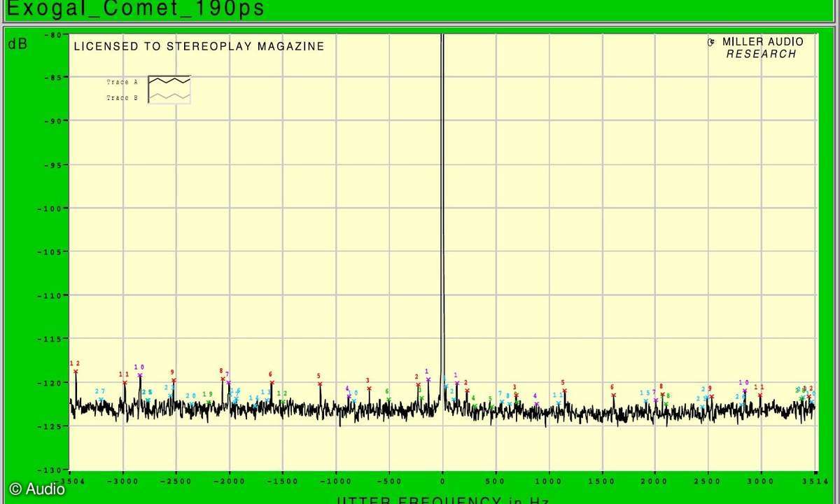840x504 pixels.
Task: Click the 0 x-axis tick label
Action: coord(442,482)
